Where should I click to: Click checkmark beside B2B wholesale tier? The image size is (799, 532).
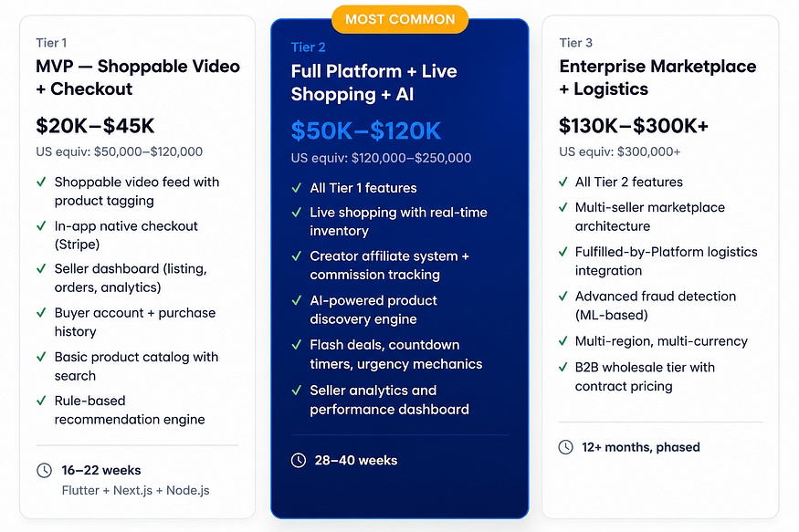click(x=563, y=367)
